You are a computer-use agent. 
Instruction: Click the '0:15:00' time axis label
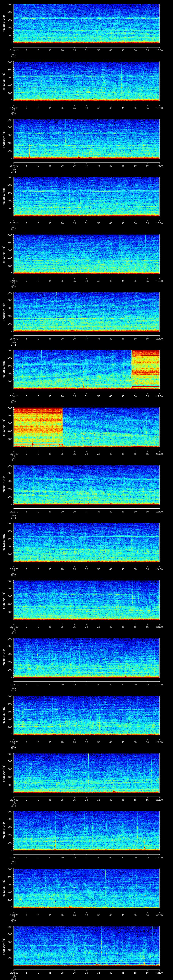(14, 108)
